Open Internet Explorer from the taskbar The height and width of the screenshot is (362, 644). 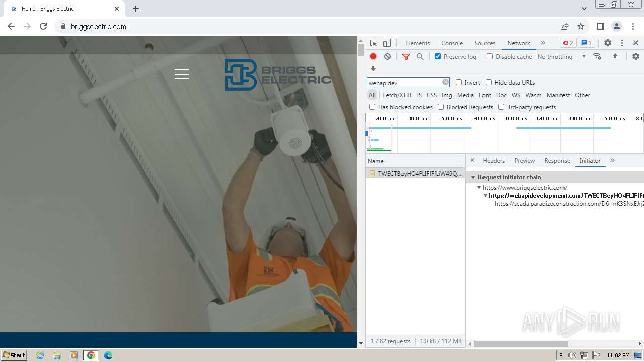coord(40,355)
